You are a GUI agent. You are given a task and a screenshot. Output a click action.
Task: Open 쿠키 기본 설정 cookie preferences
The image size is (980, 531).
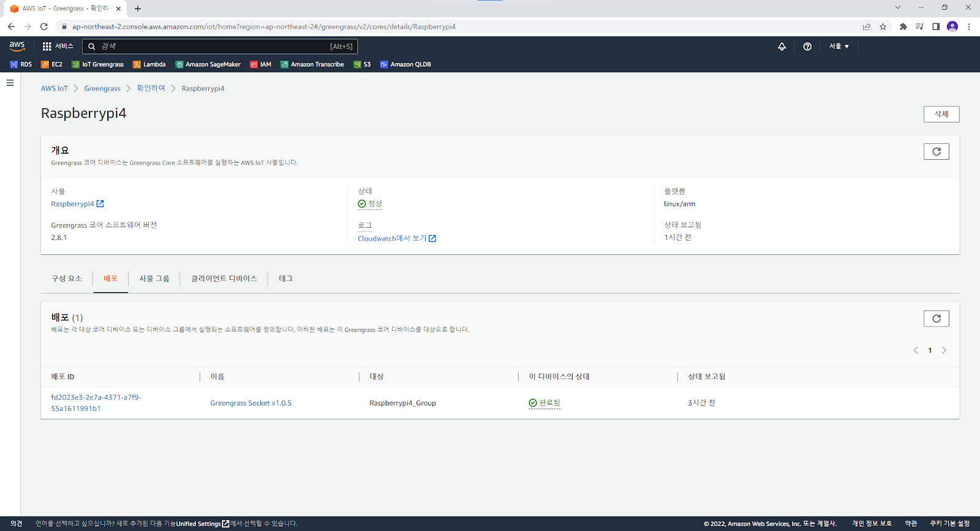pyautogui.click(x=949, y=524)
